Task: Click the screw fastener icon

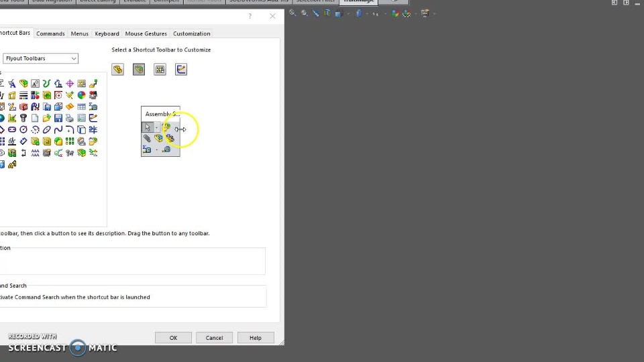Action: coord(23,118)
